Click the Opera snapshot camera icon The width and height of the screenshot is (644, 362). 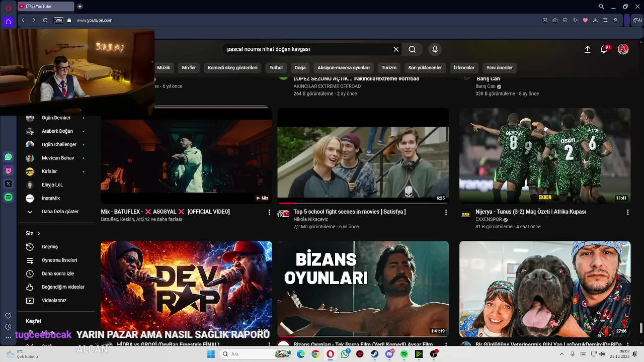(555, 20)
